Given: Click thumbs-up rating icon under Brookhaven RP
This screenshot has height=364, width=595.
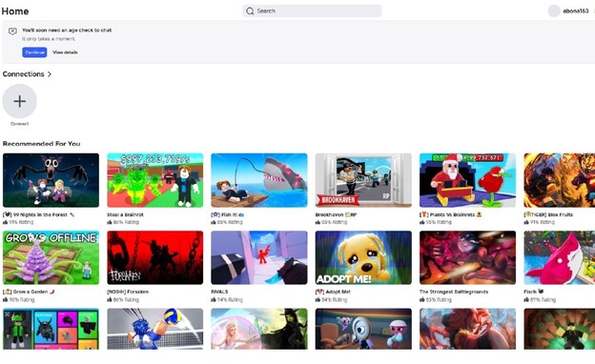Looking at the screenshot, I should [x=318, y=222].
